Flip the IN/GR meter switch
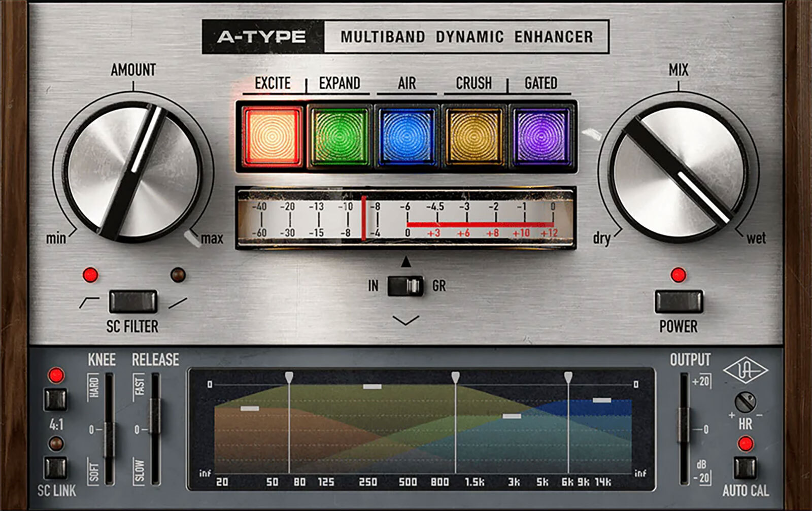This screenshot has width=812, height=511. coord(405,286)
